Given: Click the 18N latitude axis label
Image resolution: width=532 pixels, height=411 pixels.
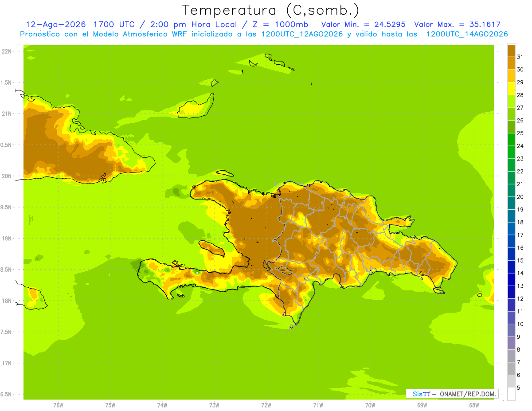Looking at the screenshot, I should tap(7, 301).
